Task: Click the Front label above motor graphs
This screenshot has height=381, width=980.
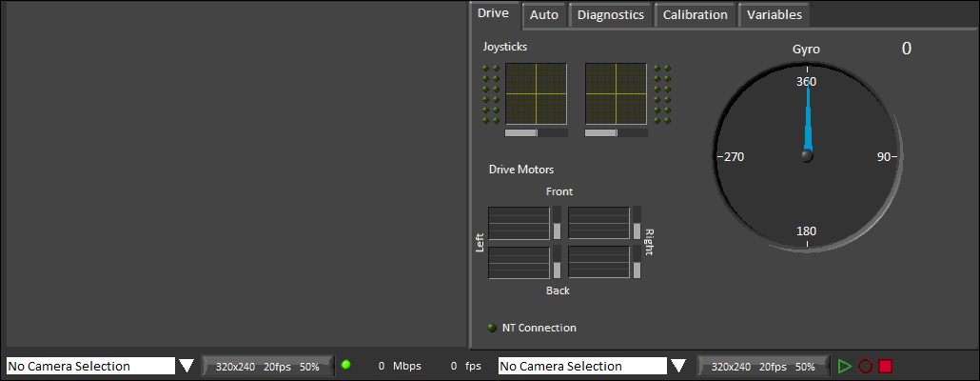Action: point(559,191)
